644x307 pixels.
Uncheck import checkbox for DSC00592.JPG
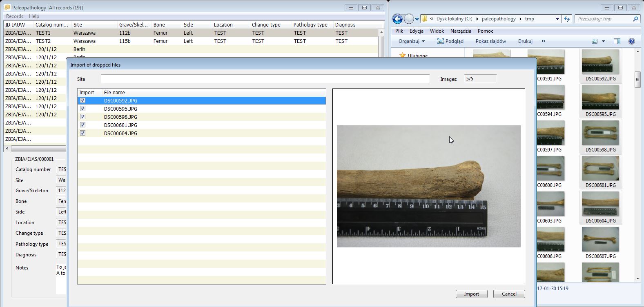coord(83,100)
